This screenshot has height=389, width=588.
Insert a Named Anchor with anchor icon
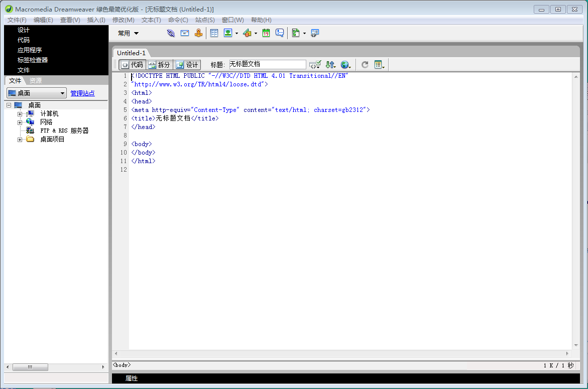(198, 33)
